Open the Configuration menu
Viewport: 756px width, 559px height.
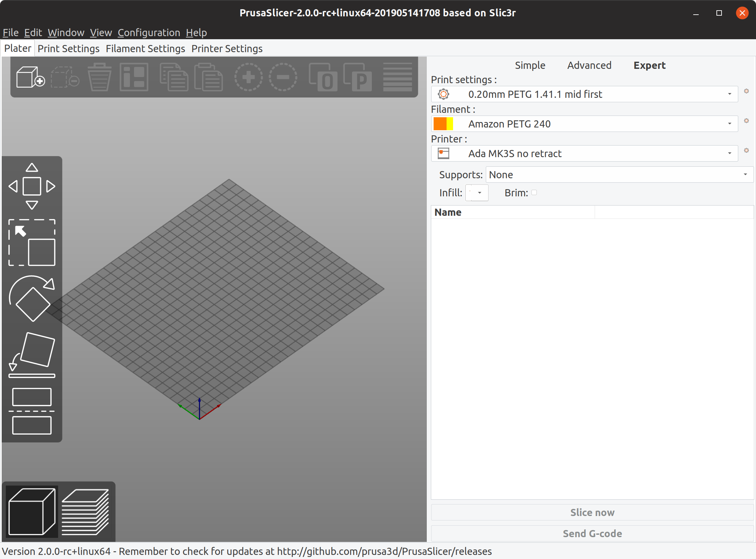coord(149,33)
